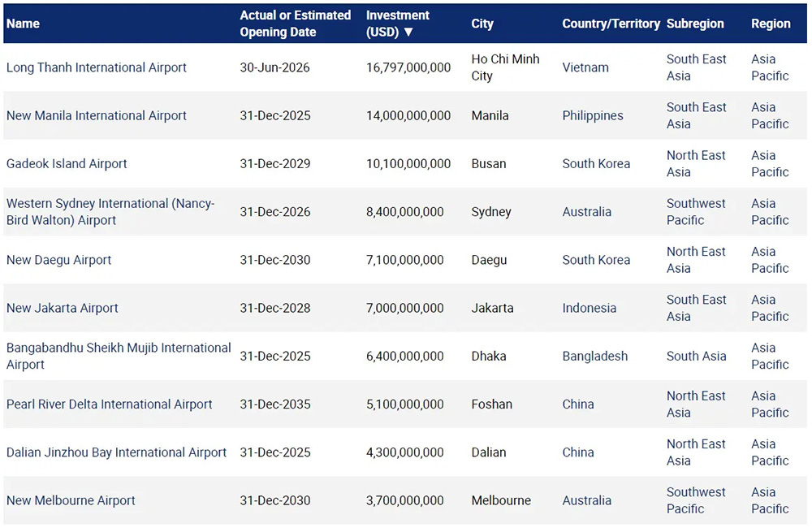The width and height of the screenshot is (812, 532).
Task: Open Western Sydney International Airport link
Action: pos(110,212)
